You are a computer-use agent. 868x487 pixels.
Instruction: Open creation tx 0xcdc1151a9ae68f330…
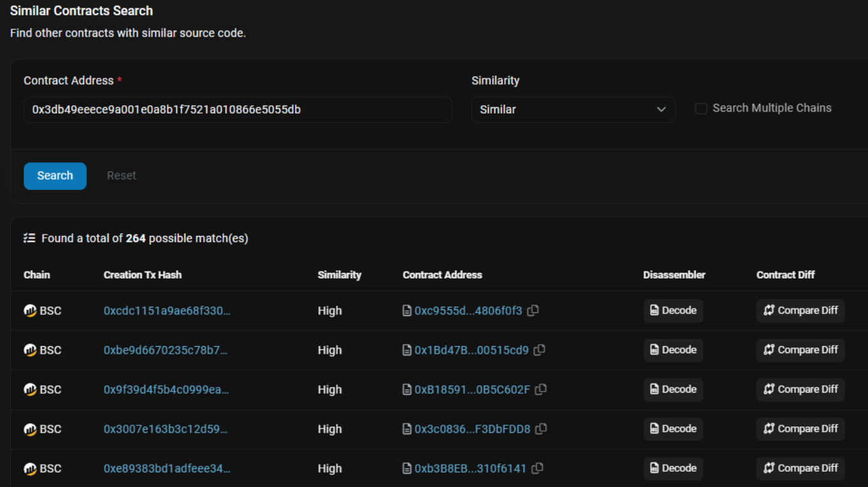167,311
